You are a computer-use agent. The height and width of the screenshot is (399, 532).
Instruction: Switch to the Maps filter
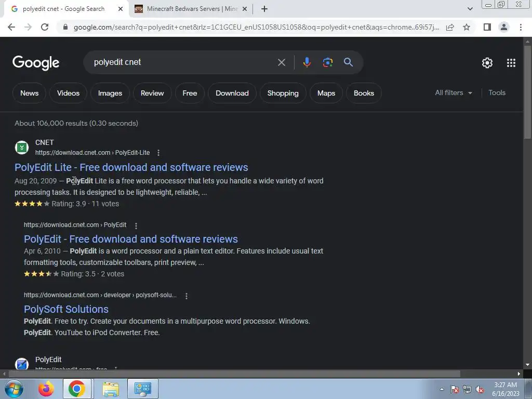coord(326,93)
